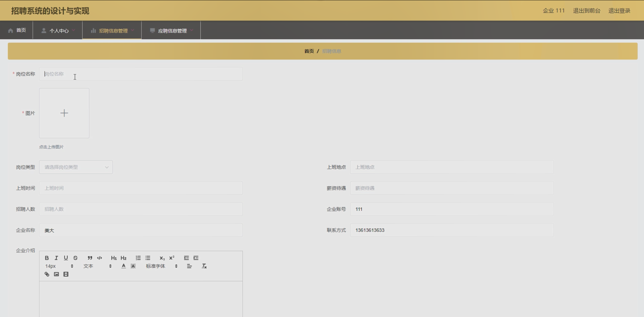
Task: Click the 退出登录 link
Action: (619, 11)
